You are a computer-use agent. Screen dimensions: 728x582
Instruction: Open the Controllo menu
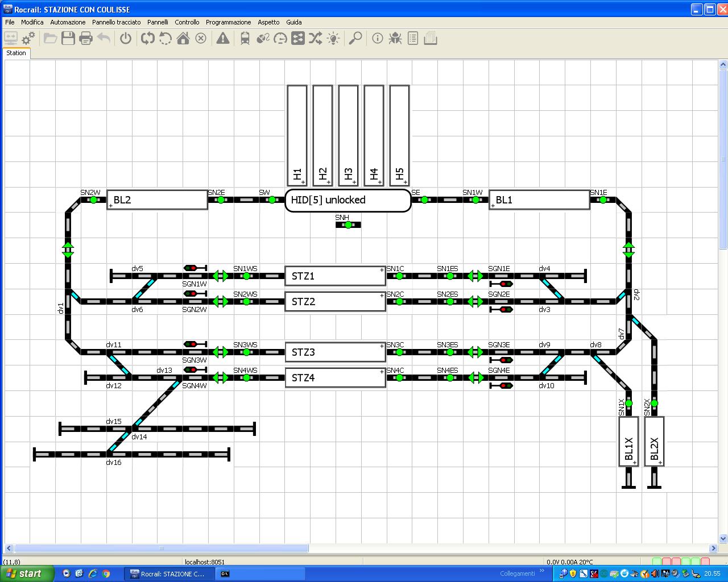[187, 22]
